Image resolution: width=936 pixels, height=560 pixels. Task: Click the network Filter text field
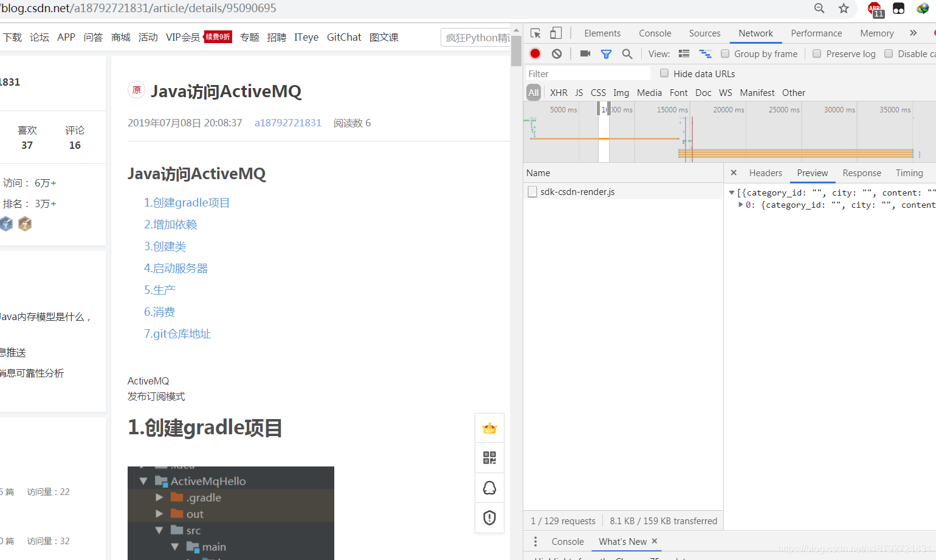[588, 73]
